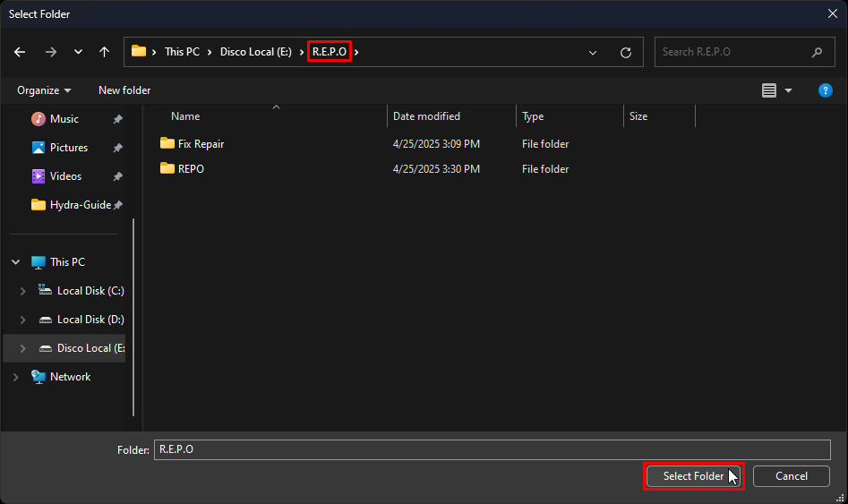Click the Folder name input field
This screenshot has width=848, height=504.
[x=493, y=450]
